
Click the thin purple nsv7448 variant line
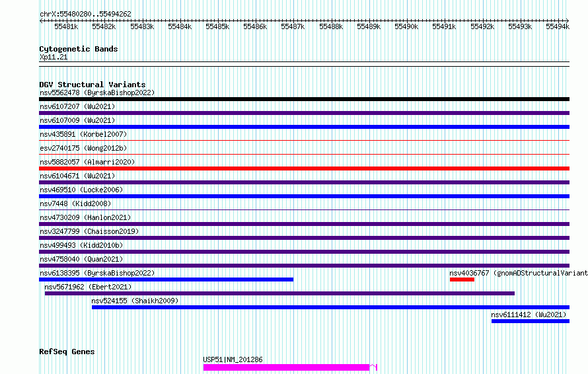tap(304, 209)
